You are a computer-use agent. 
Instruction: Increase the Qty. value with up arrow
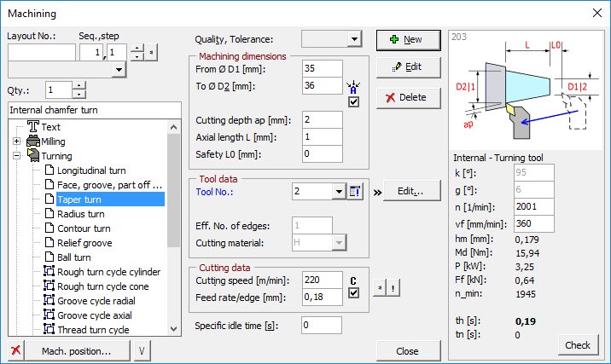click(x=79, y=86)
